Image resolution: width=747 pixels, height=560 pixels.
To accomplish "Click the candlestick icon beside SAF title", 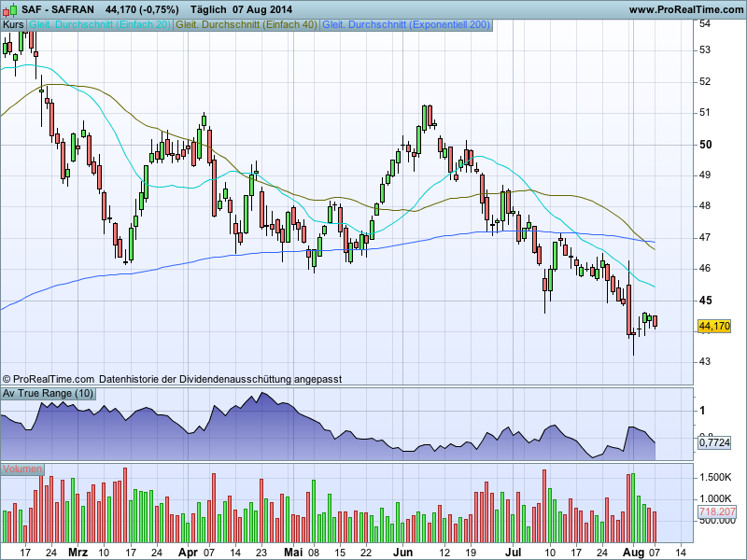I will (10, 9).
